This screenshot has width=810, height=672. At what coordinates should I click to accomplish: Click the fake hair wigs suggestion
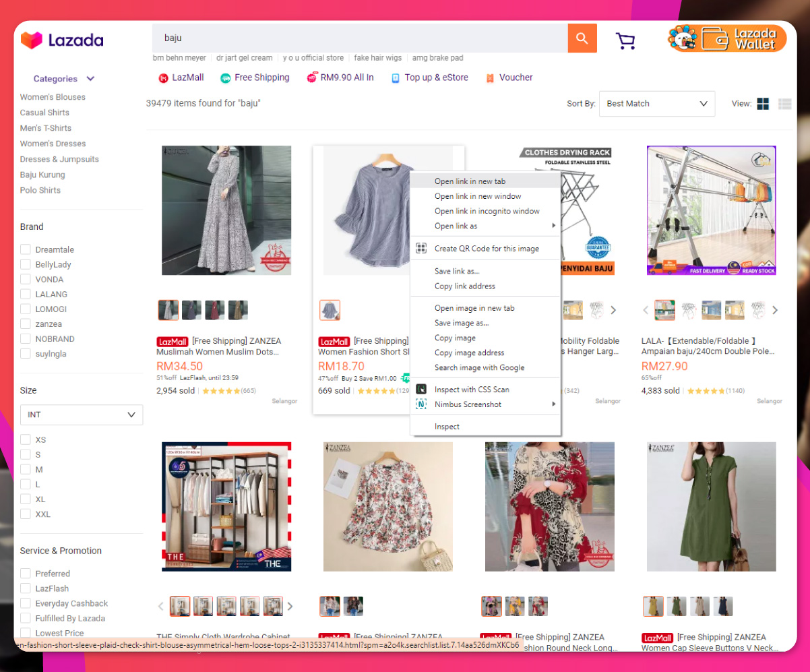pos(378,58)
